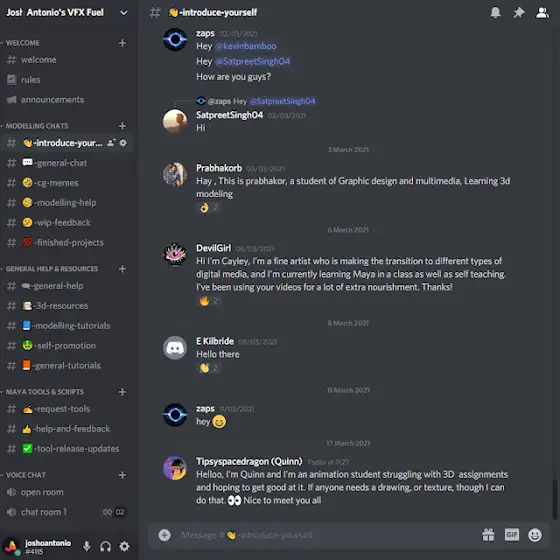
Task: Collapse the MAYA TOOLS & SCRIPTS category
Action: coord(45,392)
